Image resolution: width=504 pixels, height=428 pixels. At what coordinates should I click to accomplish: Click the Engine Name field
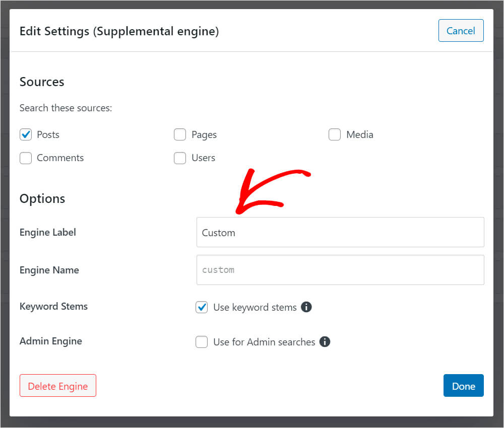pyautogui.click(x=340, y=270)
